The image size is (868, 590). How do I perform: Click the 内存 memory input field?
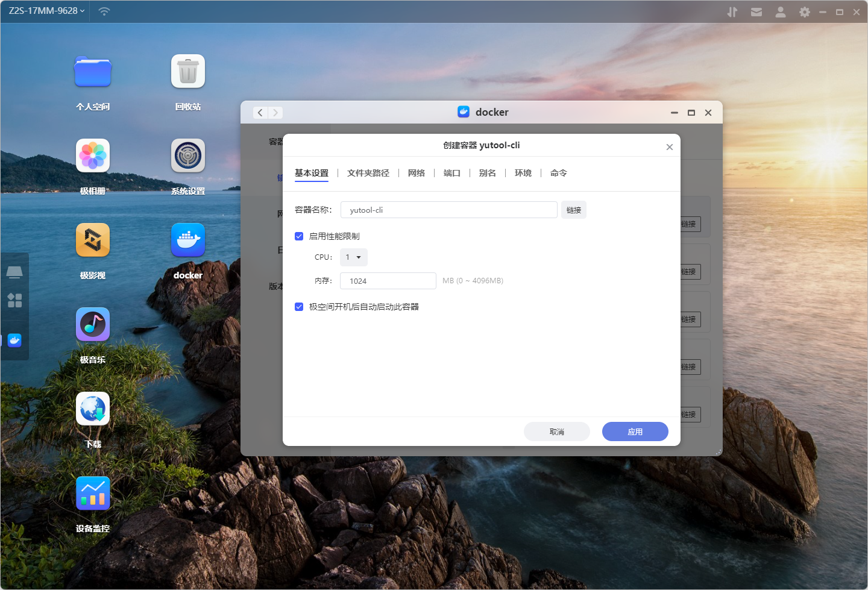(x=388, y=281)
